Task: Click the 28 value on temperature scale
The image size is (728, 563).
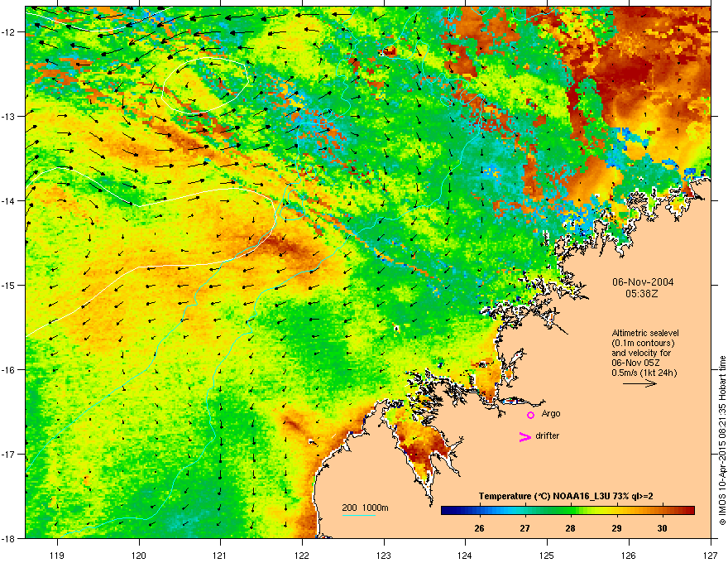Action: click(x=571, y=528)
